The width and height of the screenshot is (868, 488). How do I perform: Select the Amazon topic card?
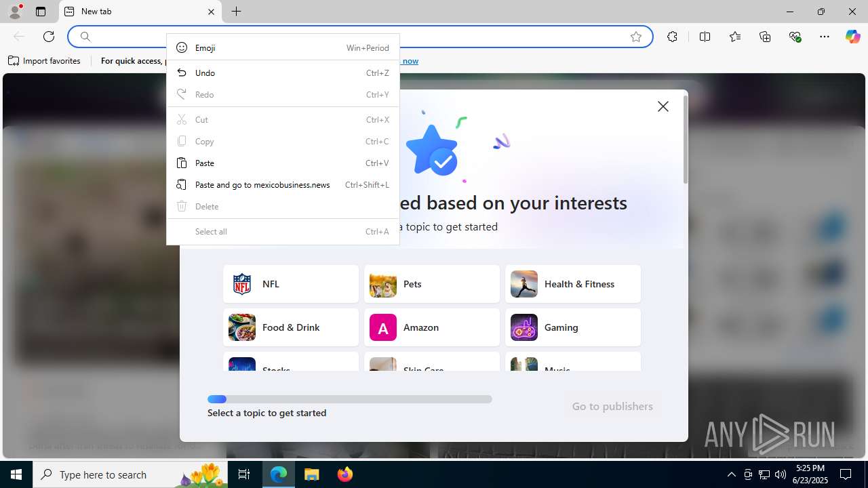pos(432,327)
